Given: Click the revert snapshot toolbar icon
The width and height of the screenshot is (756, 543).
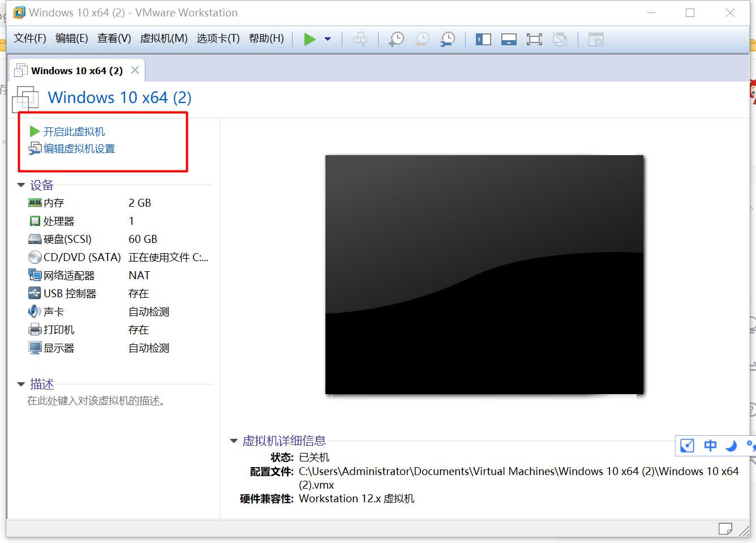Looking at the screenshot, I should click(422, 39).
